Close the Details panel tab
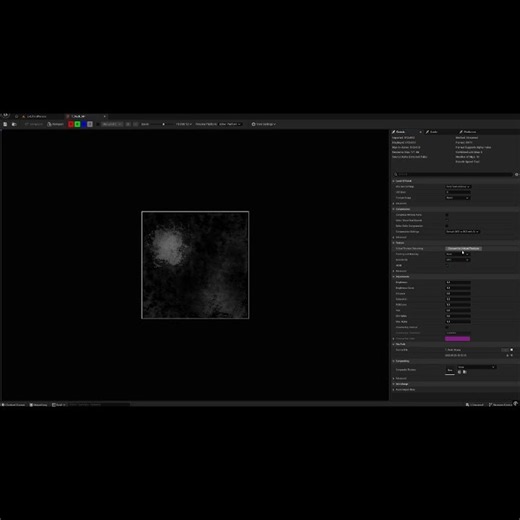The image size is (520, 520). (420, 132)
